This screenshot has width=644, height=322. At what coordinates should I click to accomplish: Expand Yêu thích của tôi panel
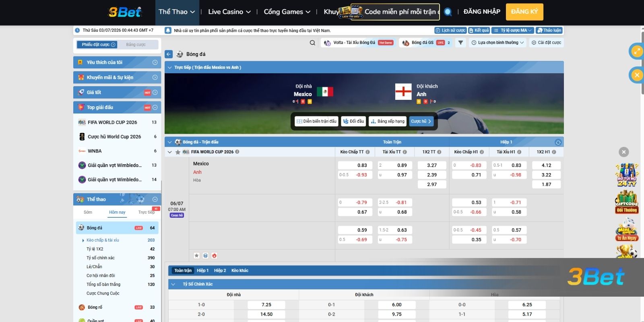[x=117, y=62]
